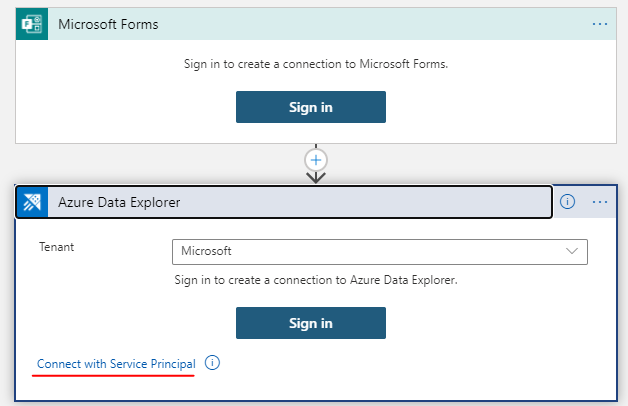Click the Azure Data Explorer connector icon
Viewport: 628px width, 406px height.
click(35, 202)
